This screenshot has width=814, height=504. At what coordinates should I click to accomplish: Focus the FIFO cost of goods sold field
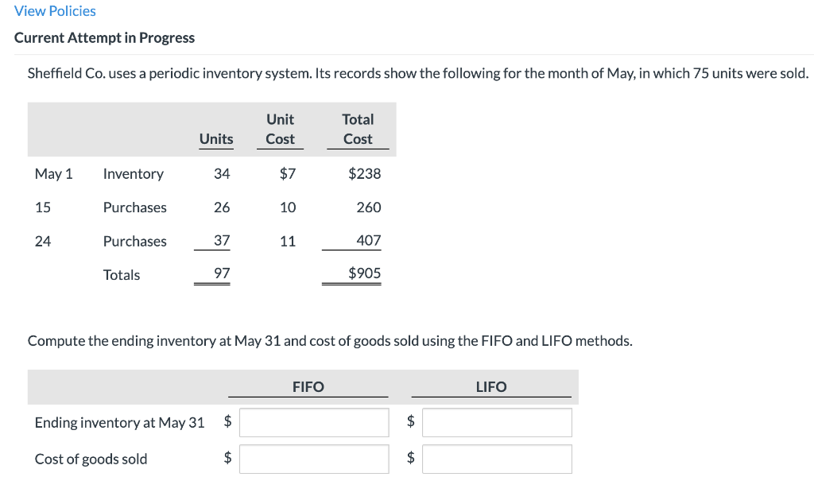coord(314,459)
